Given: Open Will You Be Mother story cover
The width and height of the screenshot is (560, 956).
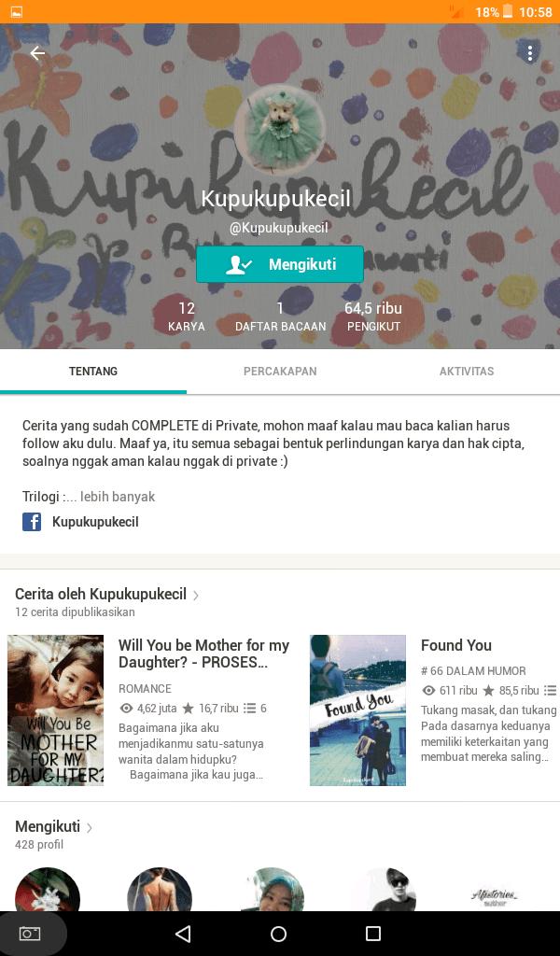Looking at the screenshot, I should click(x=55, y=710).
